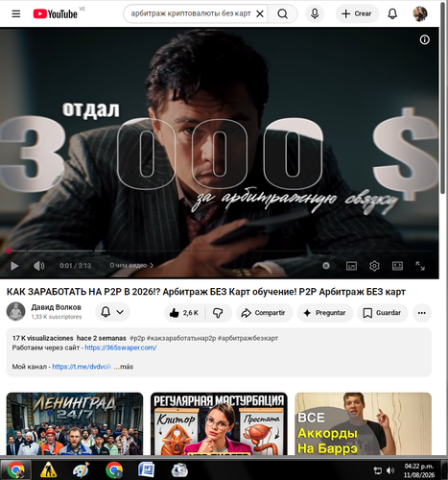448x480 pixels.
Task: Clear the search box with the X icon
Action: click(x=260, y=13)
